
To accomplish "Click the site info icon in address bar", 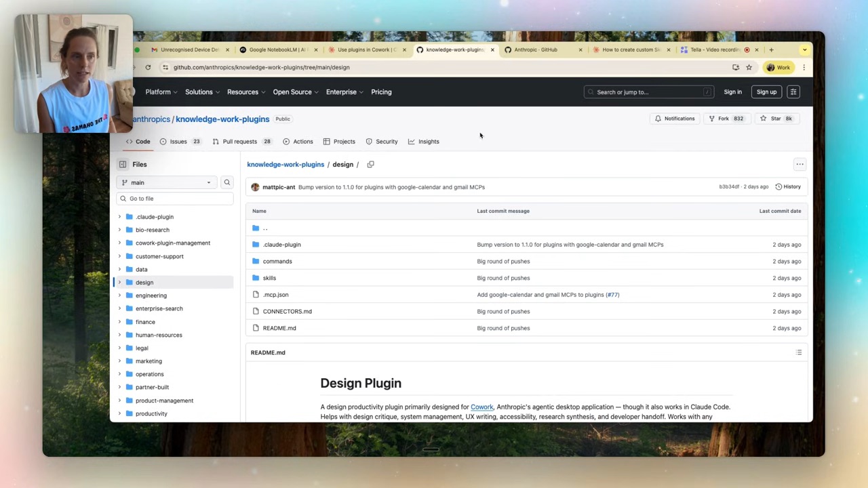I will (x=165, y=67).
